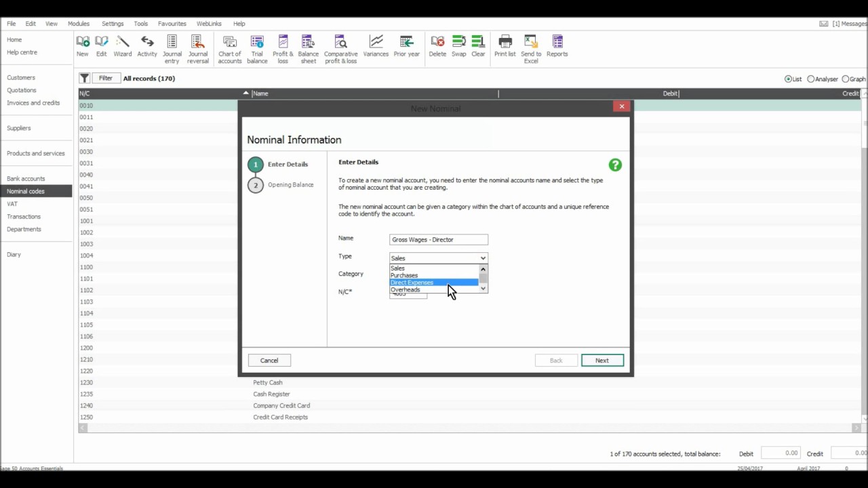Click the Swap toolbar icon

click(459, 46)
